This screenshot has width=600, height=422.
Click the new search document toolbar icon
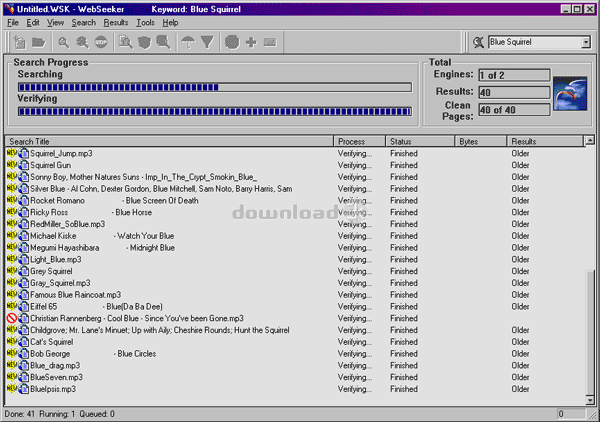click(x=20, y=42)
